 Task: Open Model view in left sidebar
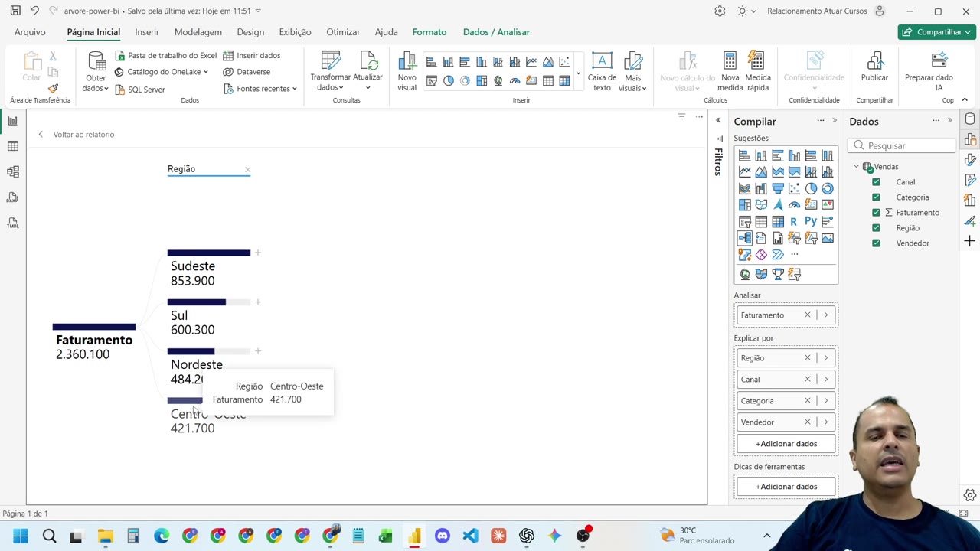click(13, 171)
